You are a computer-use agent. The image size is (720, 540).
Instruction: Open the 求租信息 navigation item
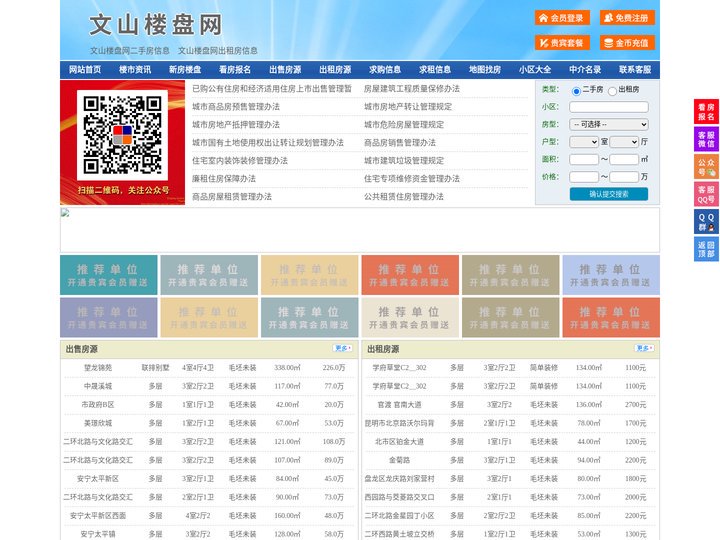(x=435, y=70)
